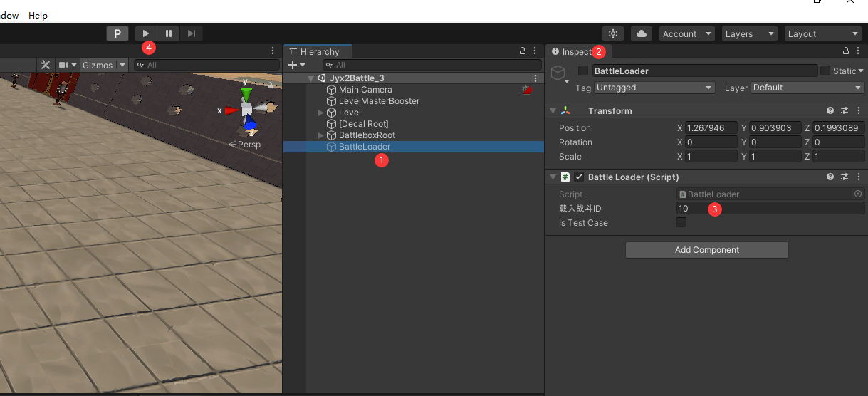Open the Hierarchy panel three-dot menu
The image size is (868, 396).
(535, 51)
